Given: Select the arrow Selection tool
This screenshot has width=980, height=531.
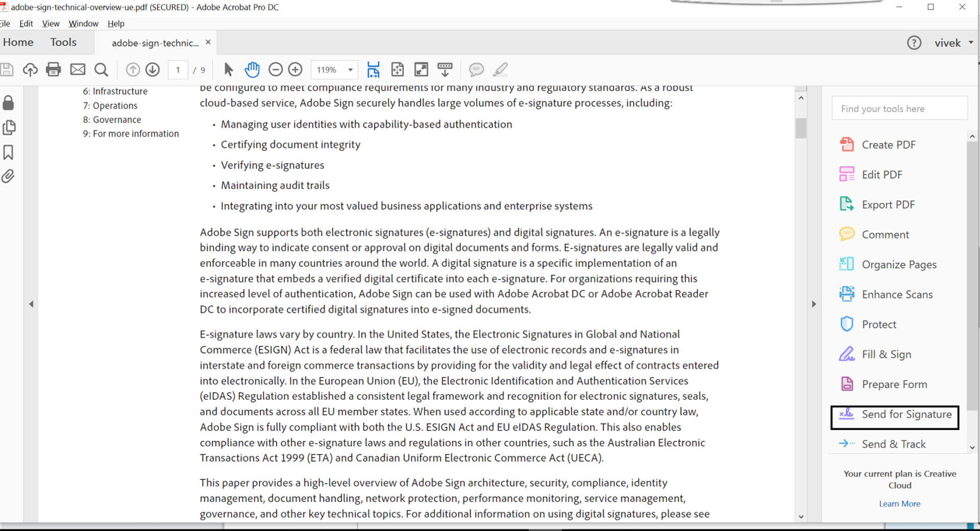Looking at the screenshot, I should click(228, 69).
